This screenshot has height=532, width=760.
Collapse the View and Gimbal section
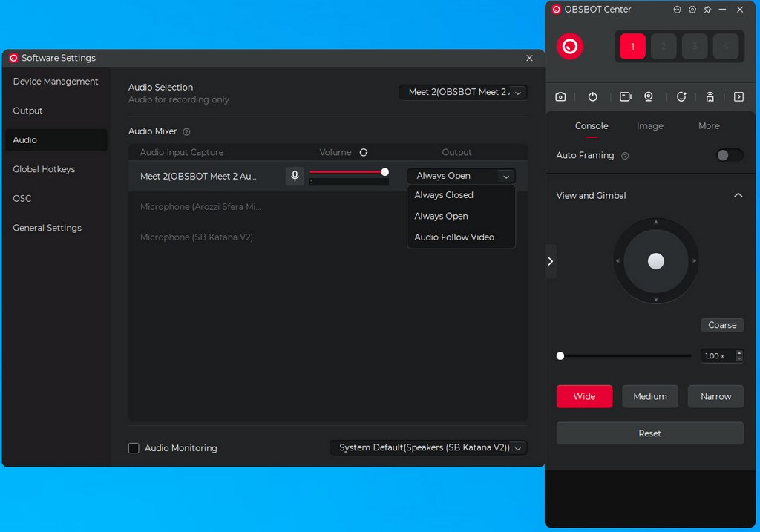[738, 195]
